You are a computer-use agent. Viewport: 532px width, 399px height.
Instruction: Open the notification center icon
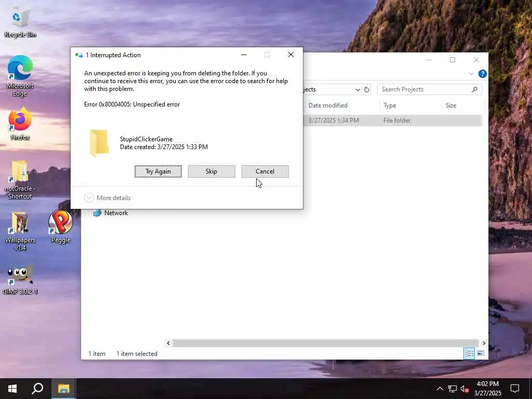click(515, 389)
